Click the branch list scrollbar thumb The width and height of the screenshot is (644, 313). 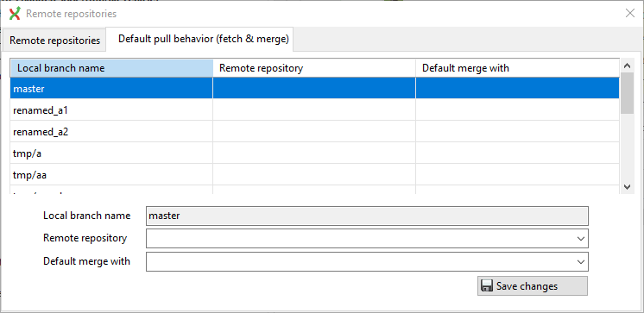click(x=627, y=93)
